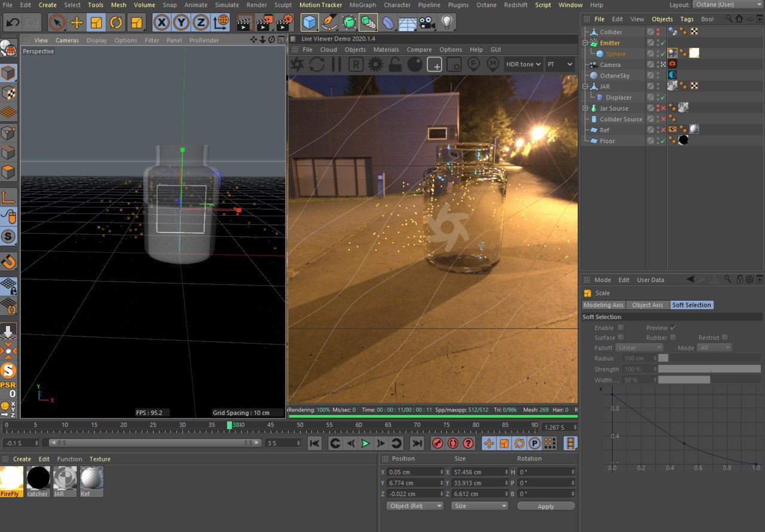Go to end of animation
Image resolution: width=765 pixels, height=532 pixels.
pyautogui.click(x=417, y=443)
